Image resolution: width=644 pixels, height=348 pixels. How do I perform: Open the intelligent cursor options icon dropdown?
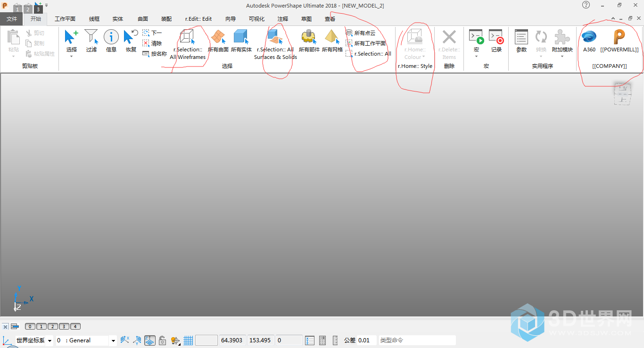tap(175, 340)
